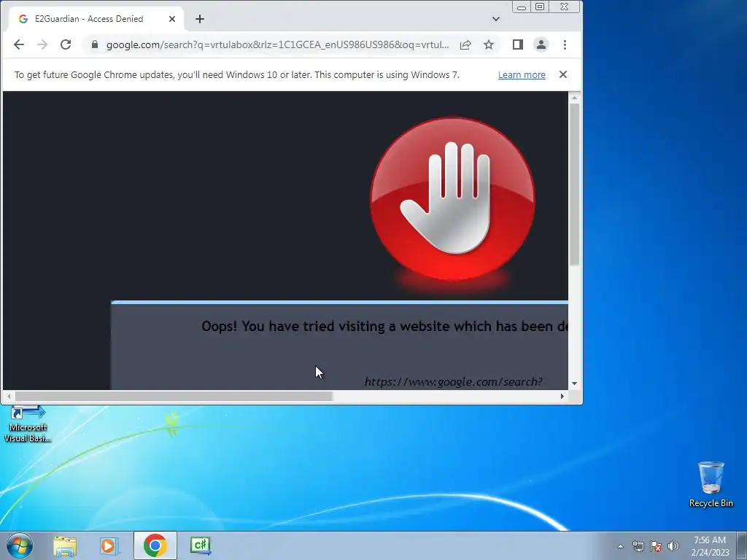Image resolution: width=747 pixels, height=560 pixels.
Task: Open Chrome's three-dot menu
Action: point(565,44)
